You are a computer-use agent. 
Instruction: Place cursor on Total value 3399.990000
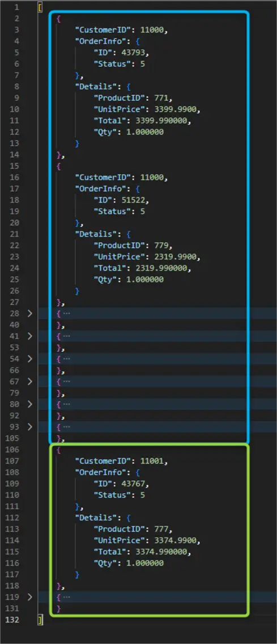pyautogui.click(x=160, y=121)
